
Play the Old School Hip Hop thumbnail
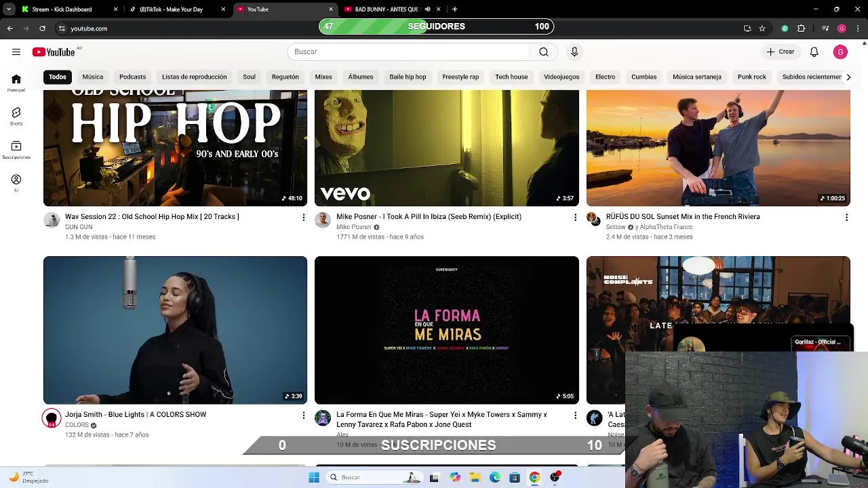(175, 148)
